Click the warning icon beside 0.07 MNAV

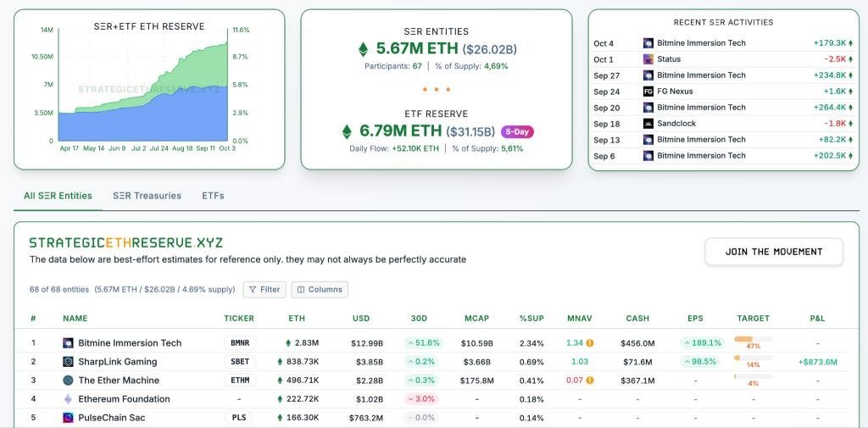[x=590, y=381]
